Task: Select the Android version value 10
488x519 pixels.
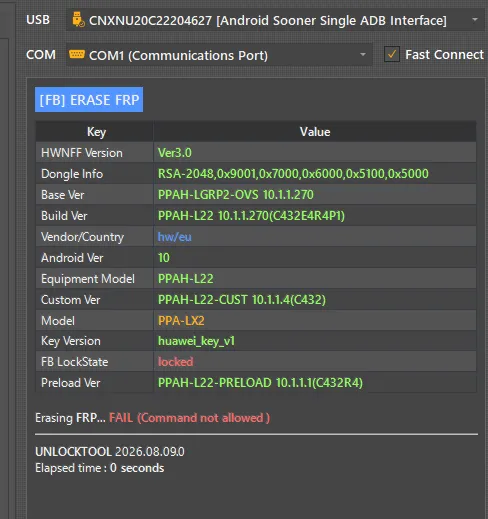Action: coord(315,258)
